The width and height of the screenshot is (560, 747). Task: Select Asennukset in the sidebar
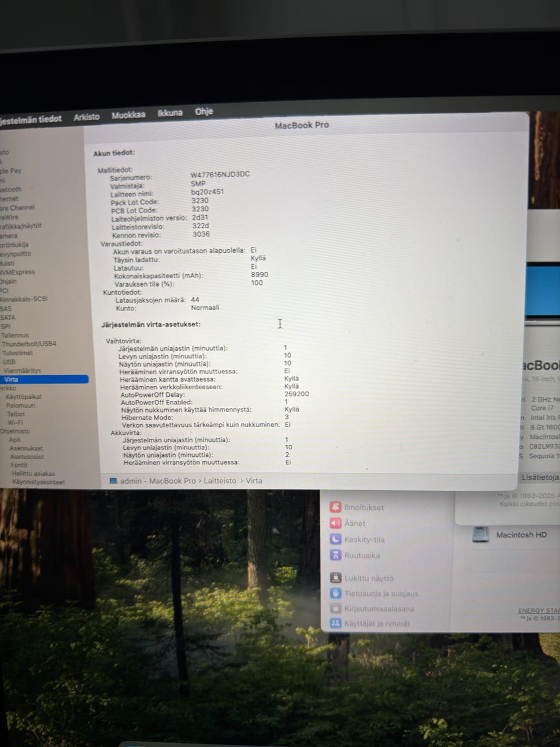(x=26, y=448)
